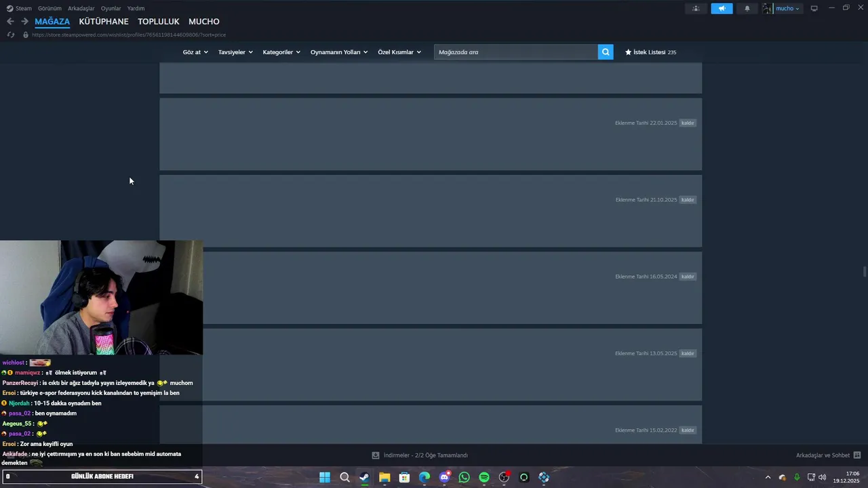Click the mucho profile avatar
Screen dimensions: 868x488
point(767,8)
